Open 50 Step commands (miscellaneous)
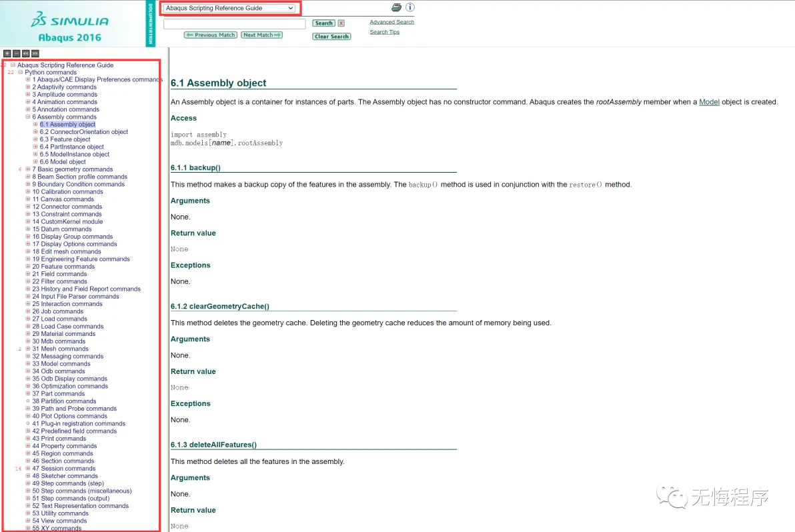 click(x=81, y=491)
